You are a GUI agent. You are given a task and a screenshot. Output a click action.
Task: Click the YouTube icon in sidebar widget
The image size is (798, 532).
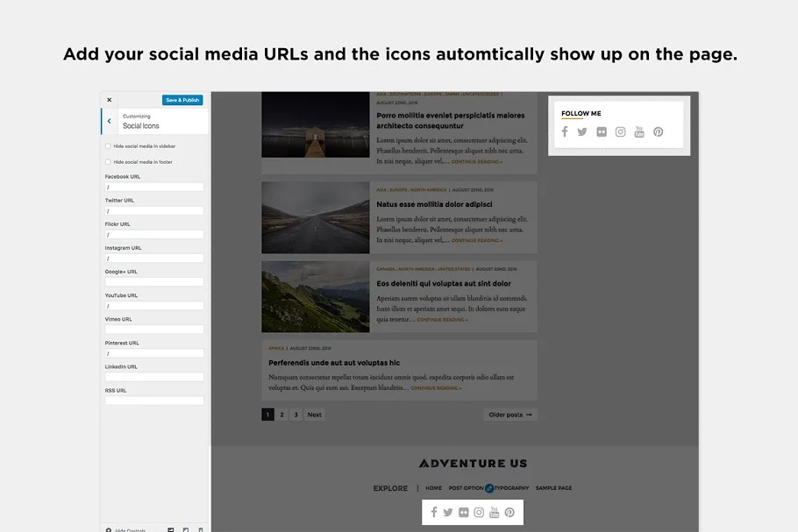click(639, 132)
